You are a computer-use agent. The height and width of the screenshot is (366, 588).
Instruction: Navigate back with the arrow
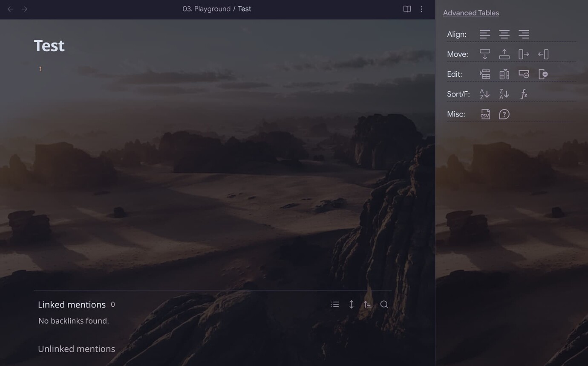[9, 9]
